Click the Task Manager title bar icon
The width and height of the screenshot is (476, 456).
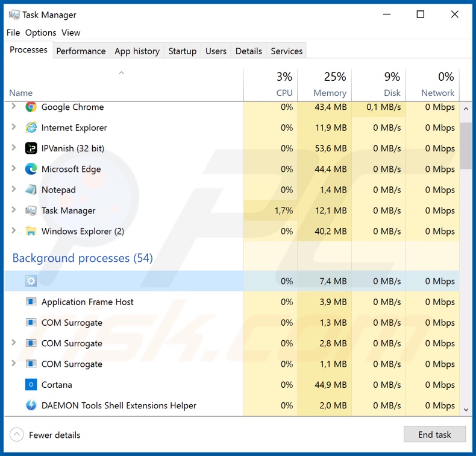14,14
